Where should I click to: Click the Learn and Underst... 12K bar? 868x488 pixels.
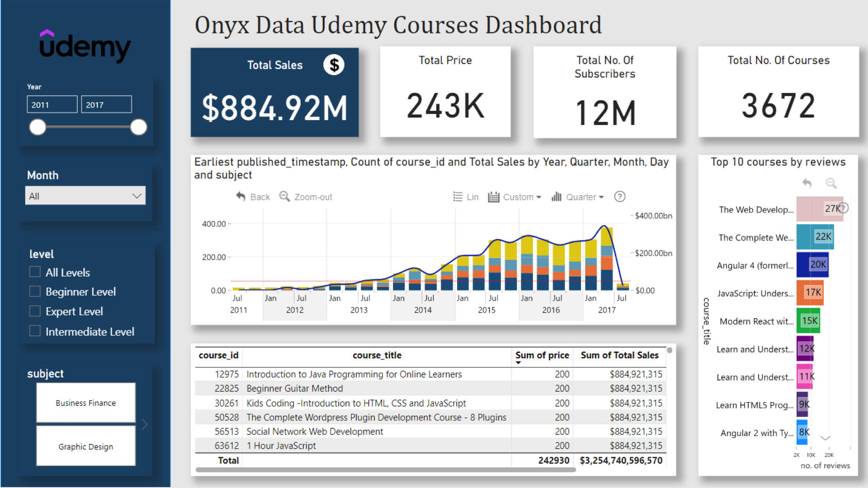coord(805,348)
